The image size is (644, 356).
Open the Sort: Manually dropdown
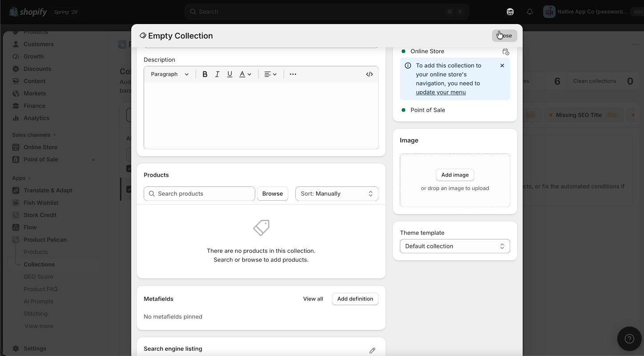(x=337, y=194)
